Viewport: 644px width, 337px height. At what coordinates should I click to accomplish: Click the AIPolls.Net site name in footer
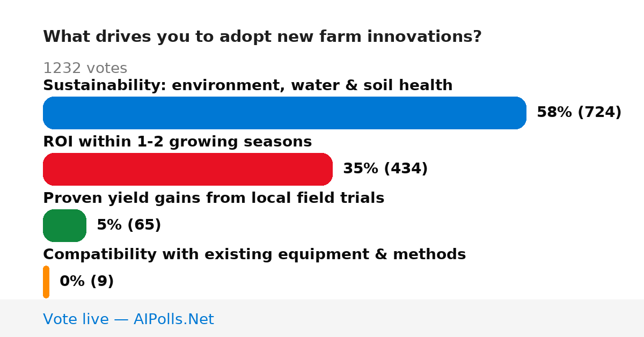(x=173, y=319)
